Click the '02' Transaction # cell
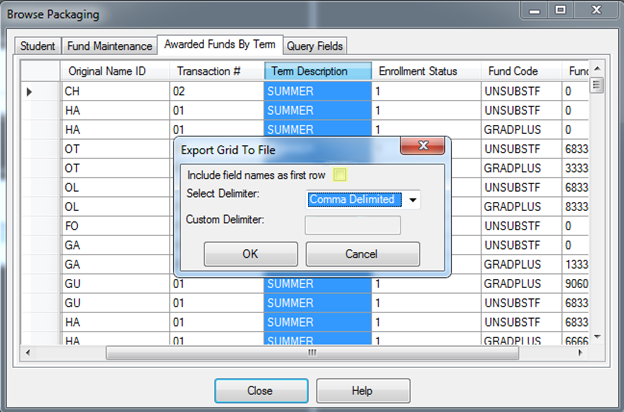This screenshot has height=412, width=624. coord(217,92)
